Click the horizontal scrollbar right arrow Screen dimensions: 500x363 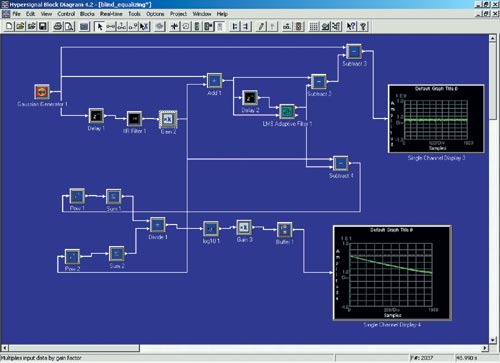pyautogui.click(x=485, y=348)
